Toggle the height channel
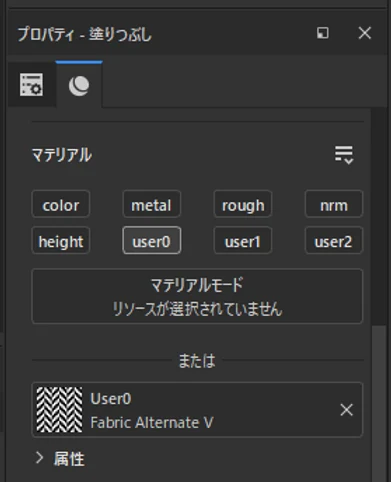Image resolution: width=391 pixels, height=482 pixels. [61, 241]
